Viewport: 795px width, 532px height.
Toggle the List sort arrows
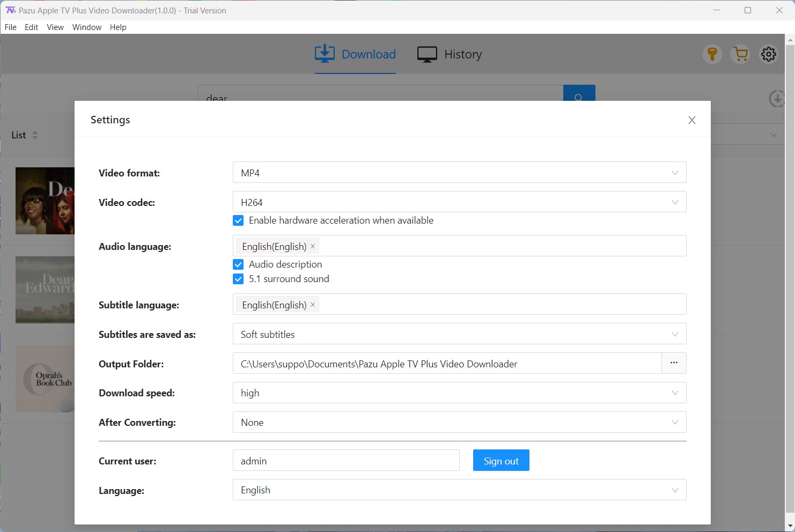click(35, 135)
